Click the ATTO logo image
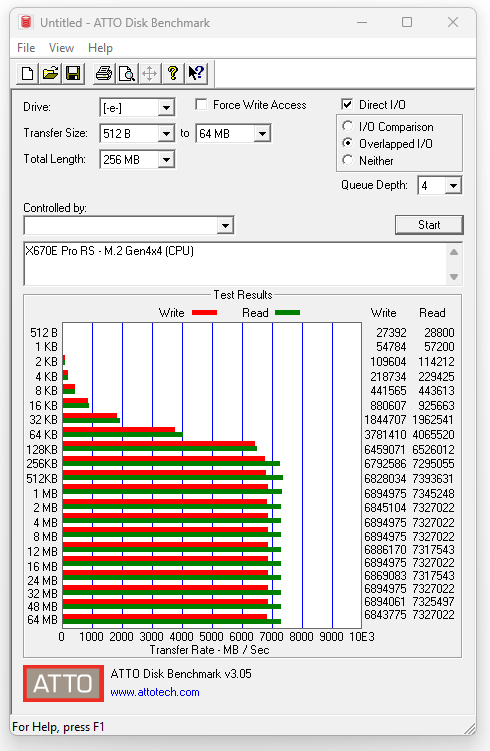Viewport: 490px width, 751px height. (63, 683)
